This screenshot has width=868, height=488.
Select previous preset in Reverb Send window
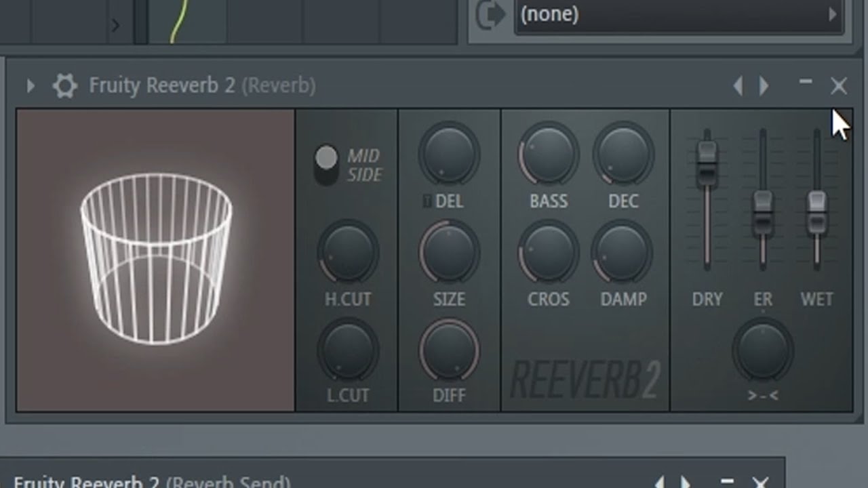pyautogui.click(x=659, y=482)
